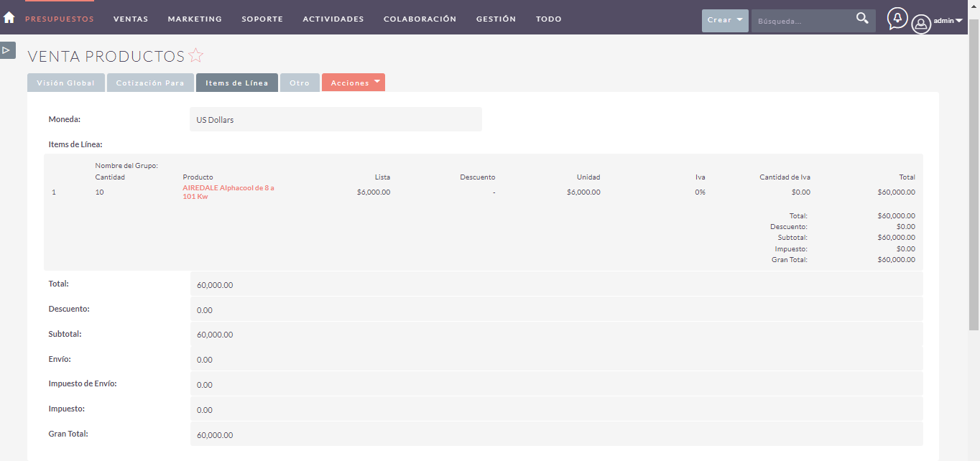
Task: Open the Ventas menu
Action: pos(131,19)
